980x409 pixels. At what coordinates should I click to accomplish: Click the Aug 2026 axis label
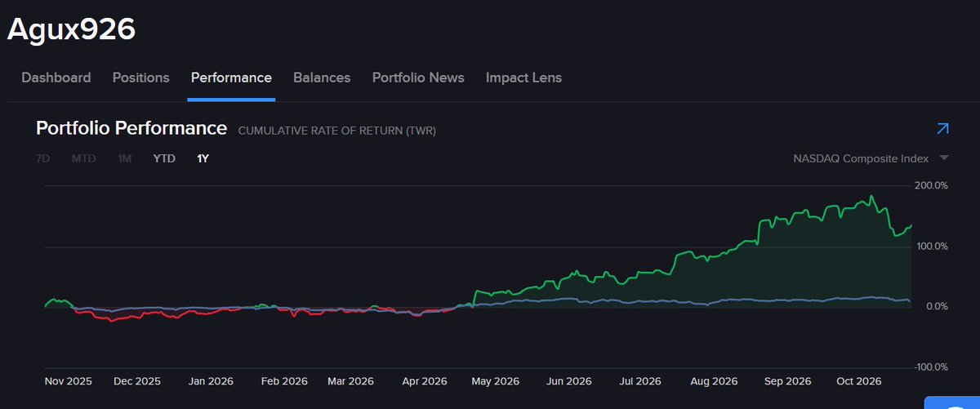[x=714, y=381]
